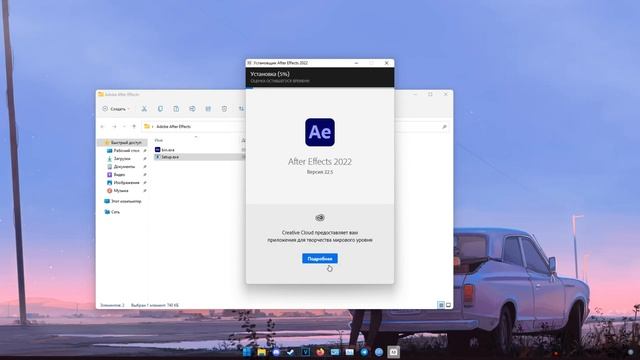Open the Windows Start menu
Image resolution: width=640 pixels, height=360 pixels.
point(247,352)
